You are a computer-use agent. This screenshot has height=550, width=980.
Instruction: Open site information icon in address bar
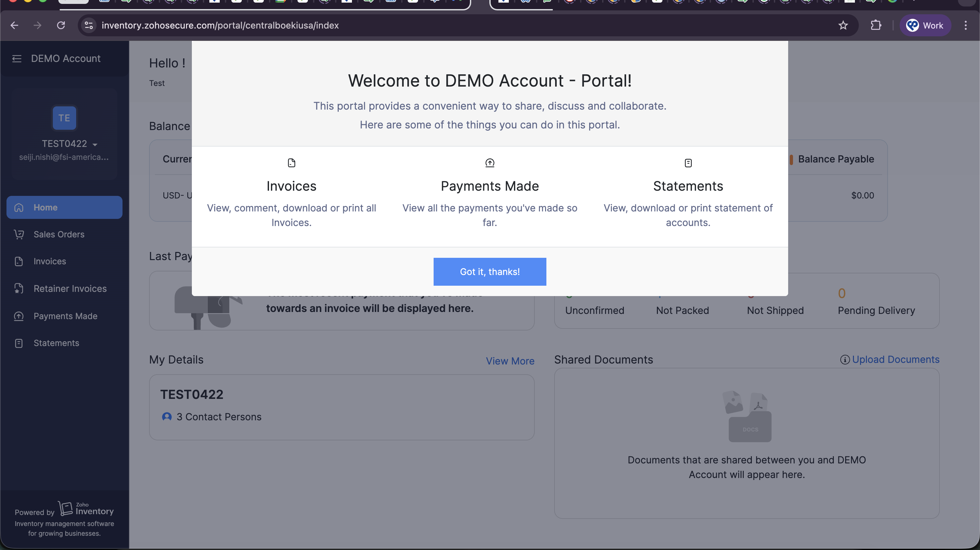[x=89, y=26]
